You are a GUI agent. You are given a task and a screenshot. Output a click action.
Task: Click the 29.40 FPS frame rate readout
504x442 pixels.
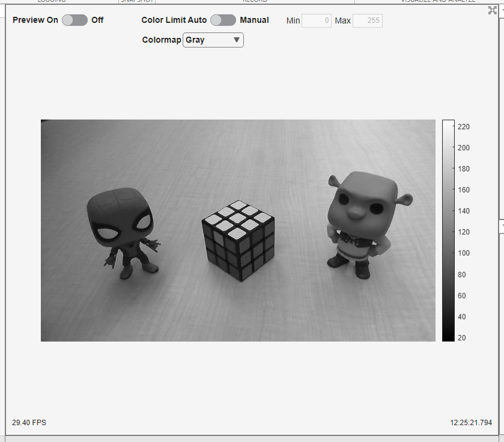pos(29,423)
